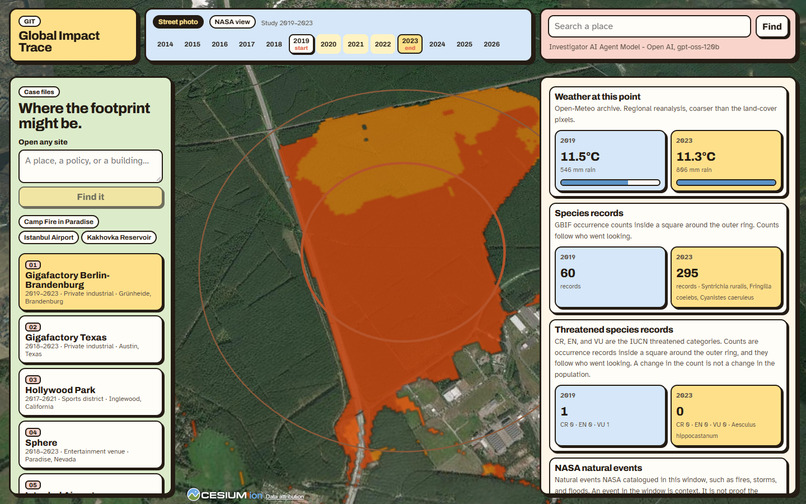Screen dimensions: 806x504
Task: Click the Case files label badge
Action: point(39,92)
